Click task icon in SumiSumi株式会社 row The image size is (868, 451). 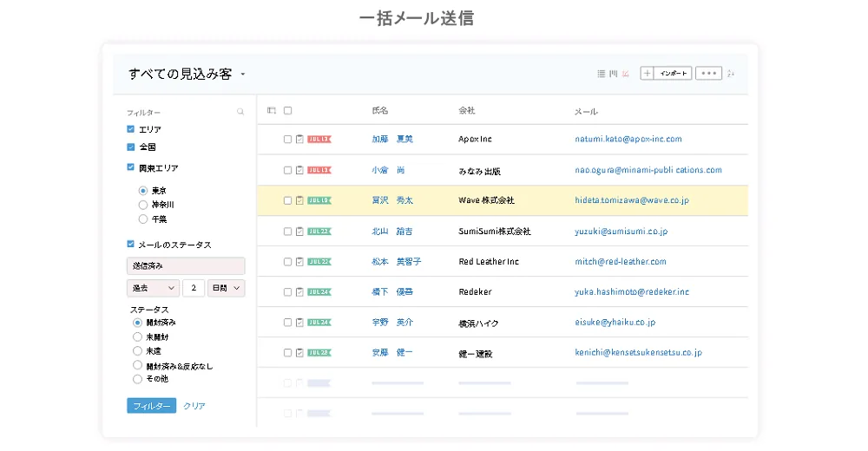click(299, 232)
